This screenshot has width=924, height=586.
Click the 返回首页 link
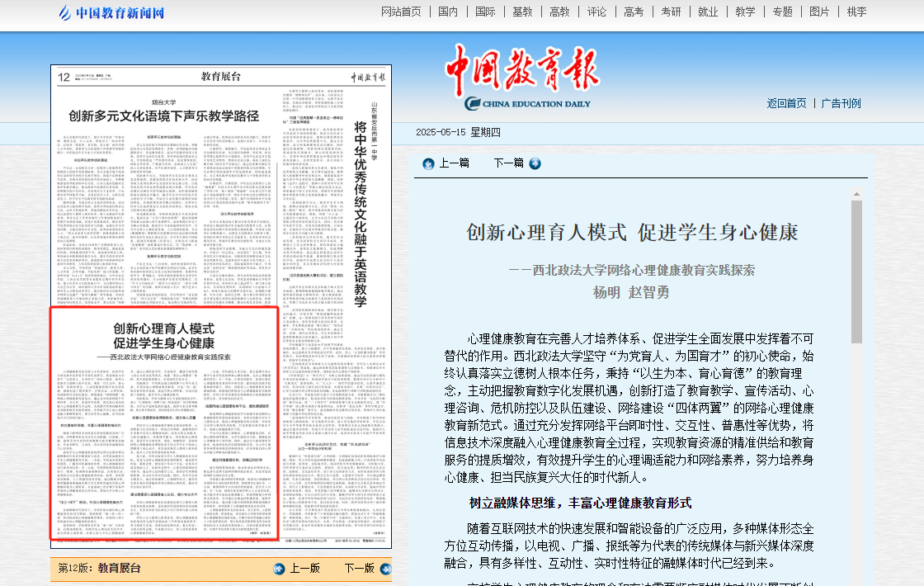pos(786,103)
